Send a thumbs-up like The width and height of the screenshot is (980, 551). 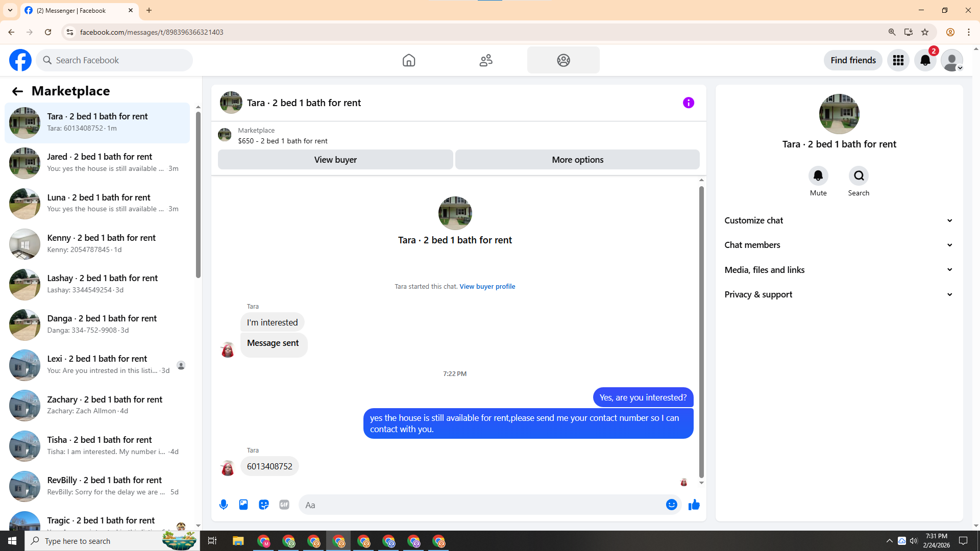pyautogui.click(x=694, y=505)
